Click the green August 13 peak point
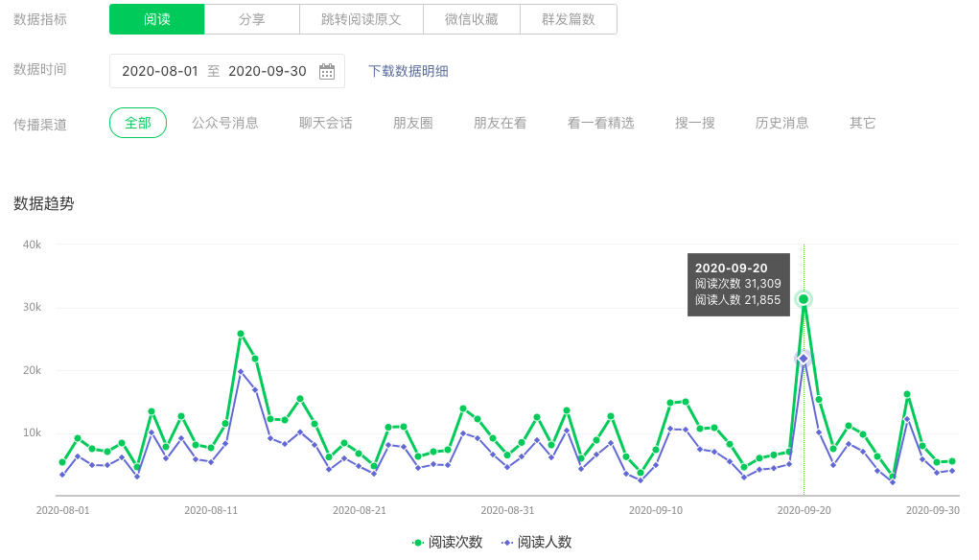The width and height of the screenshot is (979, 560). coord(241,334)
